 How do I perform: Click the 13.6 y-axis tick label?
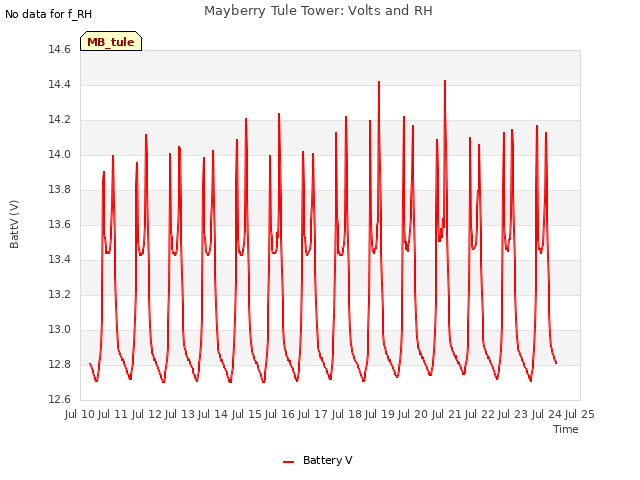(x=60, y=224)
